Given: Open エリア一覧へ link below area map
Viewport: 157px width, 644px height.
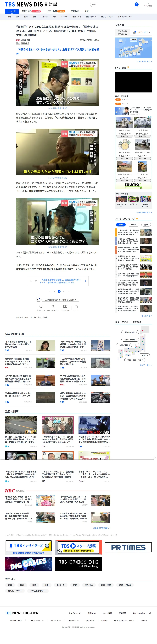Looking at the screenshot, I should (x=146, y=365).
